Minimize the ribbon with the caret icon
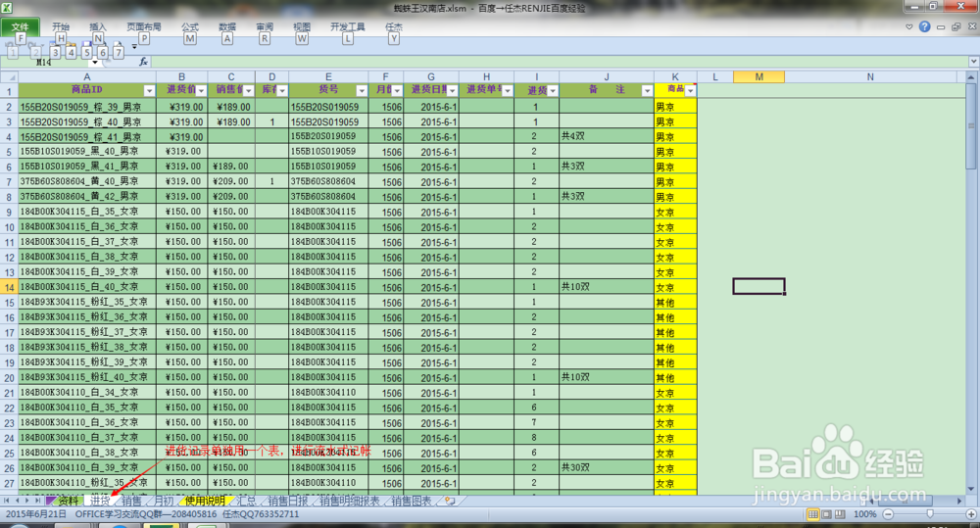 coord(908,26)
